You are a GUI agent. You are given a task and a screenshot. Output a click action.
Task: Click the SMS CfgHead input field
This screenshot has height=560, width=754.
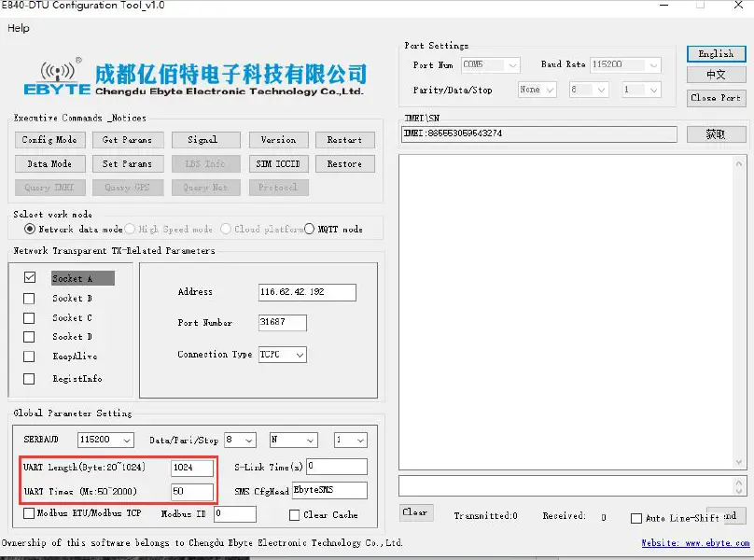point(329,490)
